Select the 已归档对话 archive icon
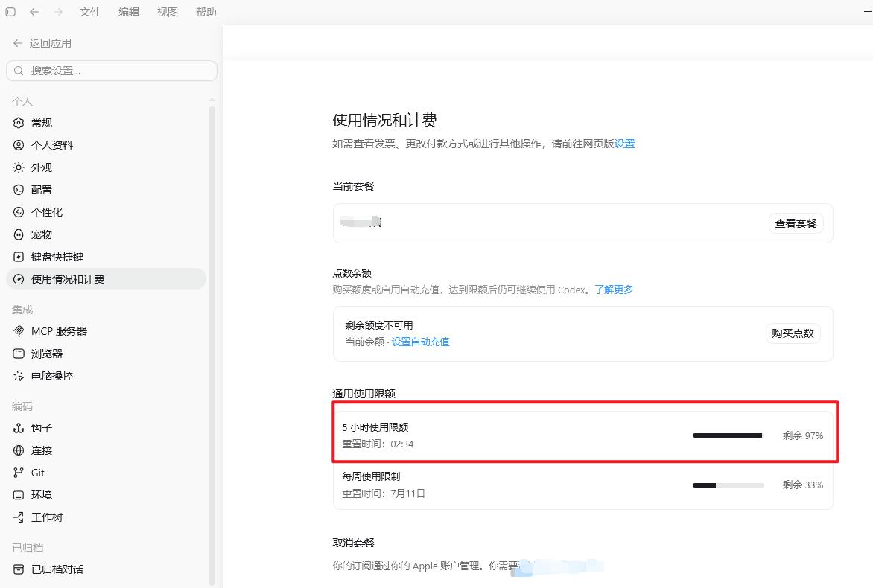This screenshot has width=873, height=588. pyautogui.click(x=19, y=569)
